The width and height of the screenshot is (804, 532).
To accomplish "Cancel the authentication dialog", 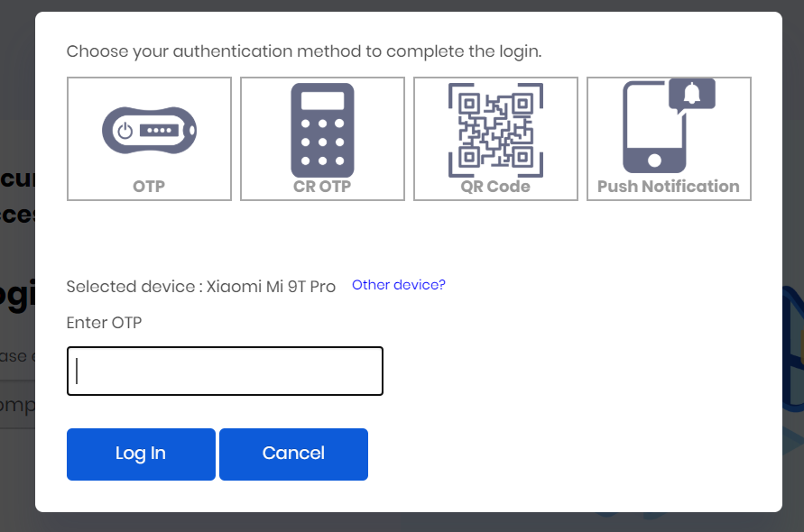I will 293,454.
